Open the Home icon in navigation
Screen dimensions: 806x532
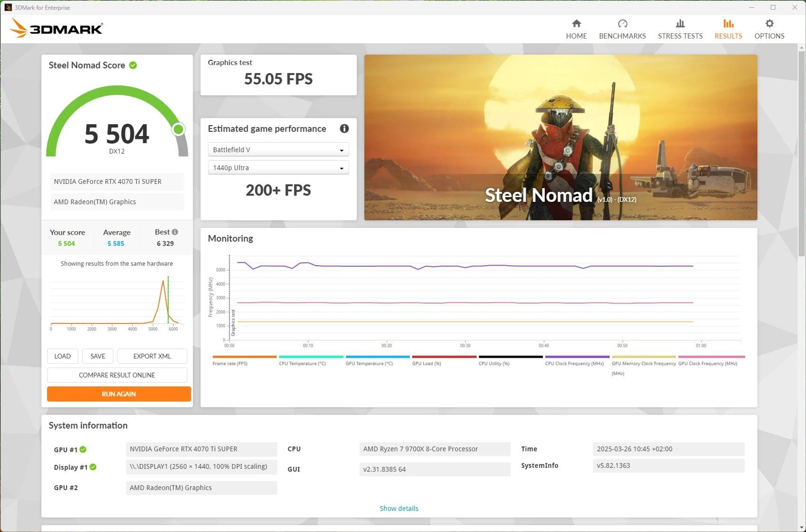576,23
